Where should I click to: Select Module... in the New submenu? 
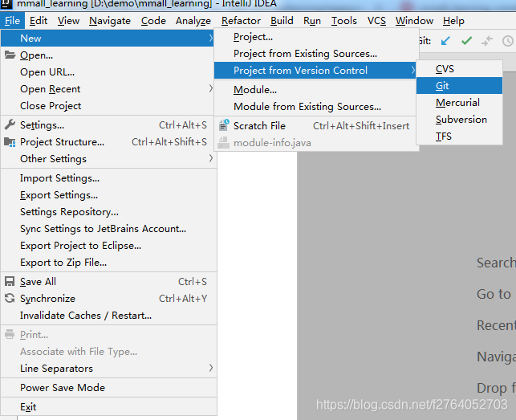click(x=315, y=90)
